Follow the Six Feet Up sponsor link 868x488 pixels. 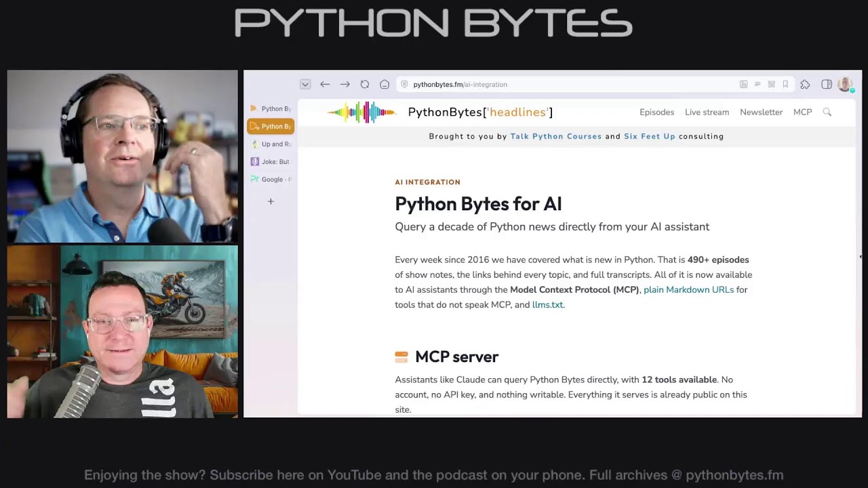(650, 136)
